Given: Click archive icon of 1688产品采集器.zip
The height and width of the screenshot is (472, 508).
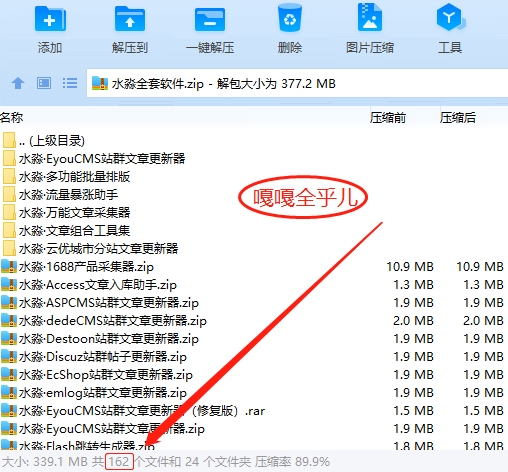Looking at the screenshot, I should click(9, 266).
